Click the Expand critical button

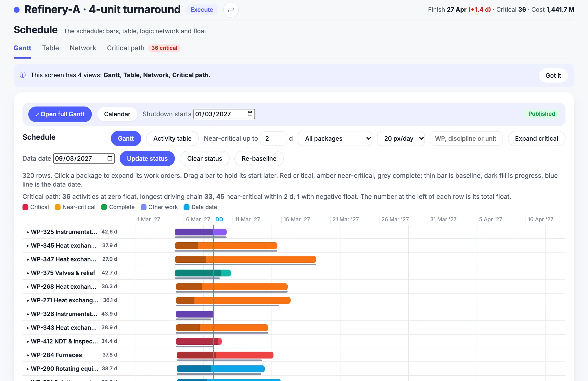click(x=536, y=138)
